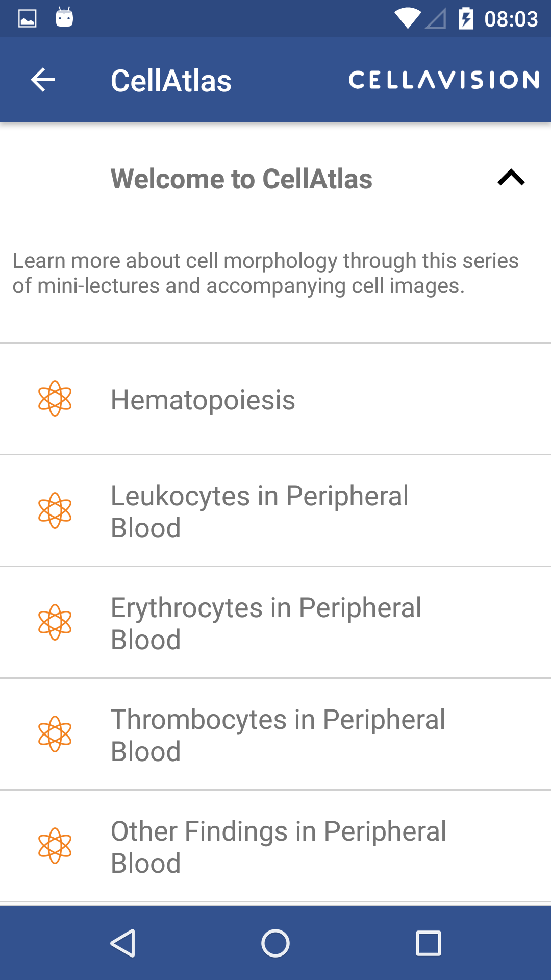Collapse the Welcome to CellAtlas section
Viewport: 551px width, 980px height.
(x=511, y=178)
